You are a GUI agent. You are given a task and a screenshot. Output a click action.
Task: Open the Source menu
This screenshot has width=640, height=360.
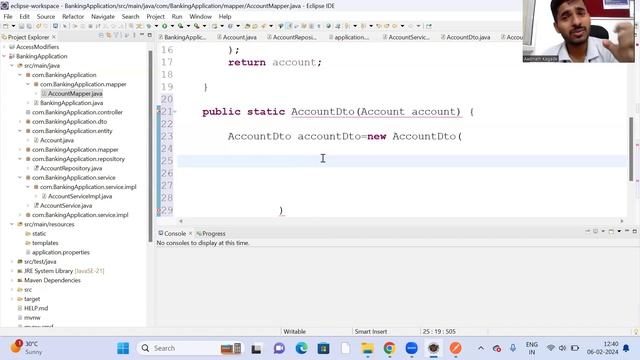tap(46, 16)
